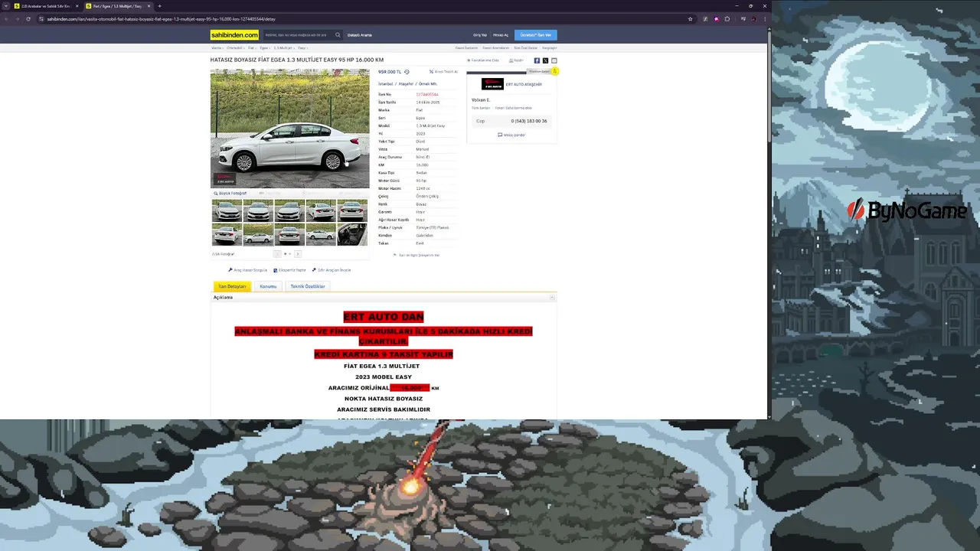Click the browser extensions icon
980x551 pixels.
[727, 18]
